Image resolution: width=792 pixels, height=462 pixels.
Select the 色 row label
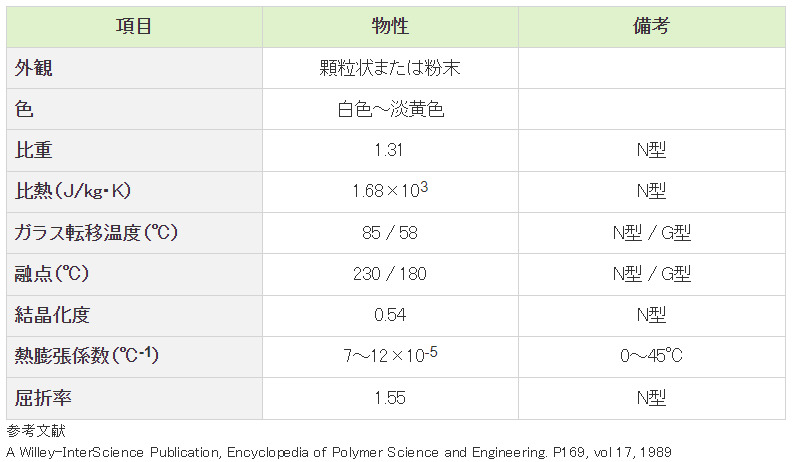click(24, 109)
